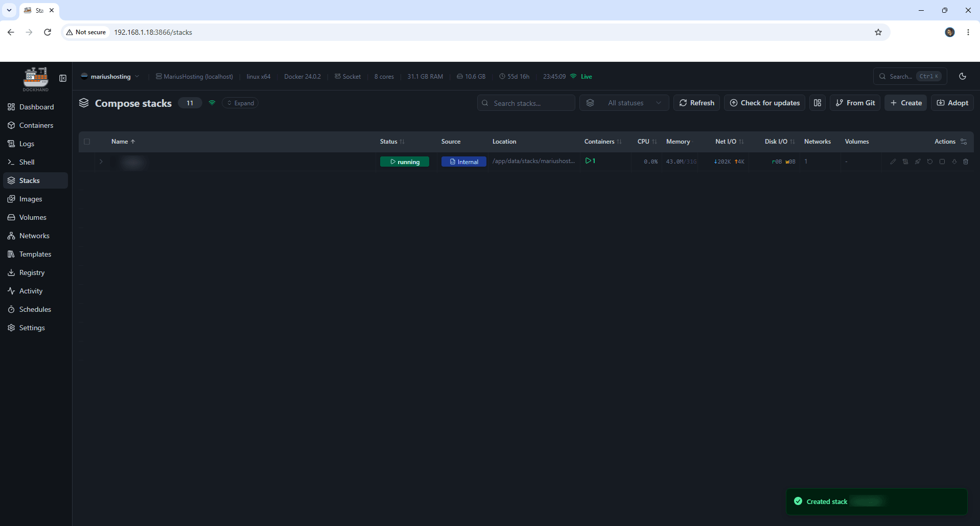Sort by CPU column
The width and height of the screenshot is (980, 526).
click(647, 142)
